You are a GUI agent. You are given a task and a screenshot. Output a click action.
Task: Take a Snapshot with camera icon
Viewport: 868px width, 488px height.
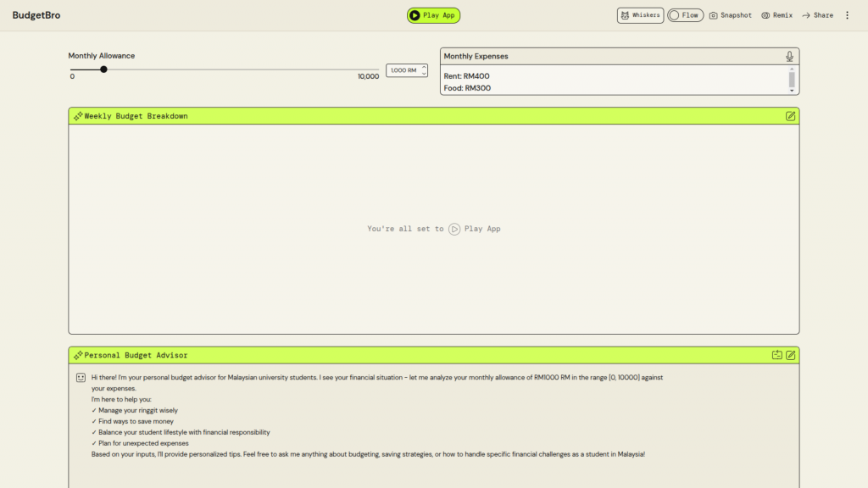pos(730,15)
